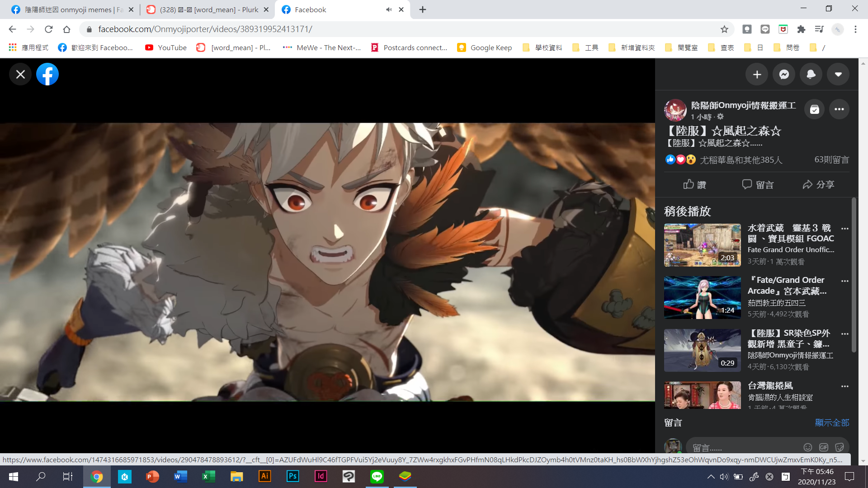
Task: Open a new browser tab
Action: click(422, 9)
